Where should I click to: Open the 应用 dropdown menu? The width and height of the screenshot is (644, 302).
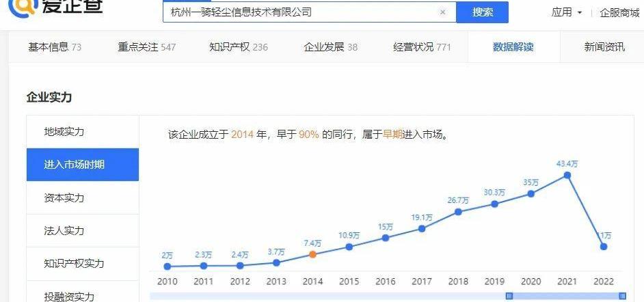pyautogui.click(x=567, y=12)
